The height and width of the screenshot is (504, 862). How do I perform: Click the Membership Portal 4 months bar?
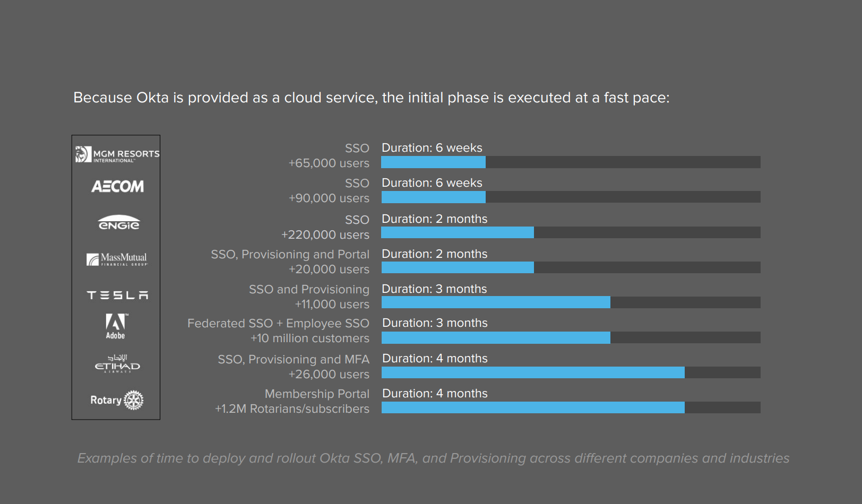(x=571, y=407)
